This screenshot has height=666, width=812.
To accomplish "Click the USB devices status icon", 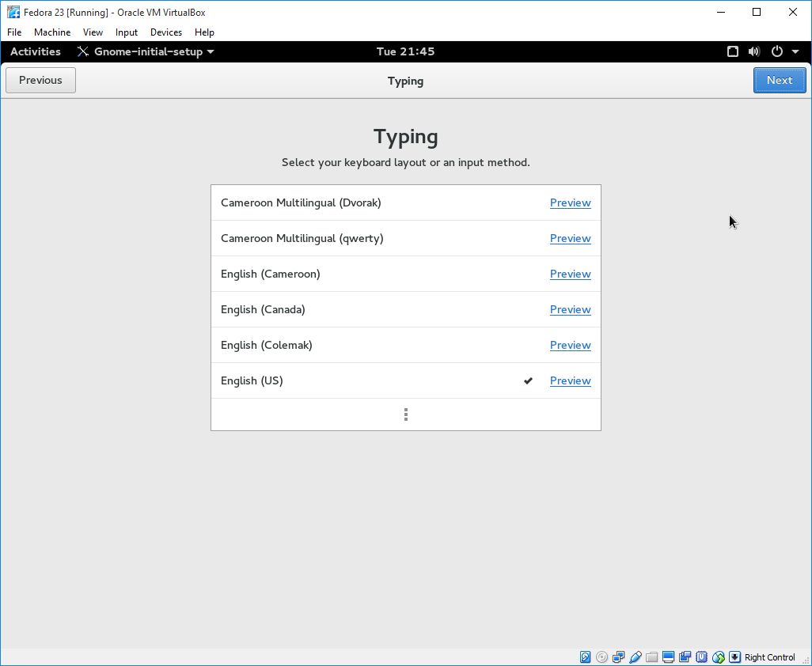I will (x=636, y=657).
